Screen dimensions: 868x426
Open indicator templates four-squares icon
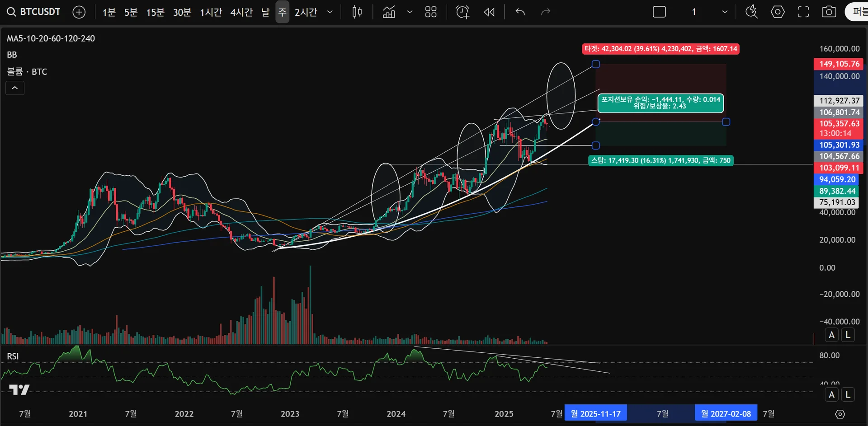[431, 12]
